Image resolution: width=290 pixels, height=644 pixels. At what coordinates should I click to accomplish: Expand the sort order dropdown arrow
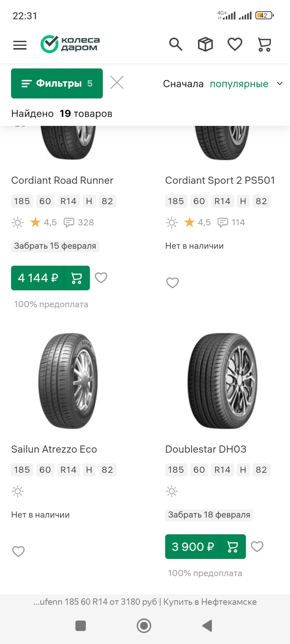(280, 84)
